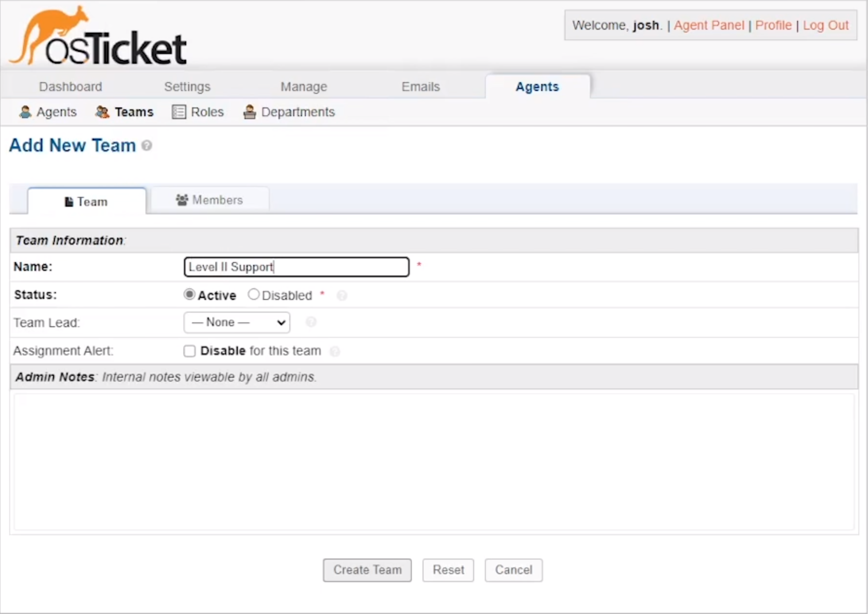868x614 pixels.
Task: Open Roles using its list icon
Action: point(178,112)
